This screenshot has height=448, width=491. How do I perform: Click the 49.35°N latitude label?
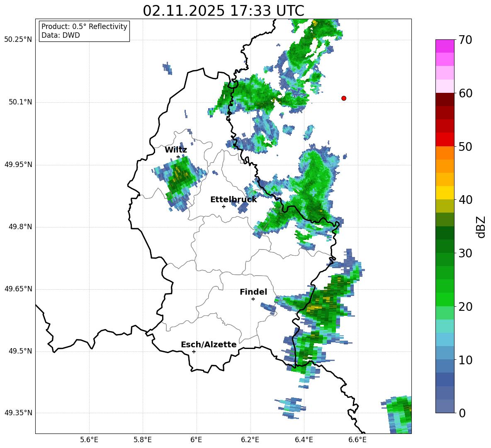[18, 413]
